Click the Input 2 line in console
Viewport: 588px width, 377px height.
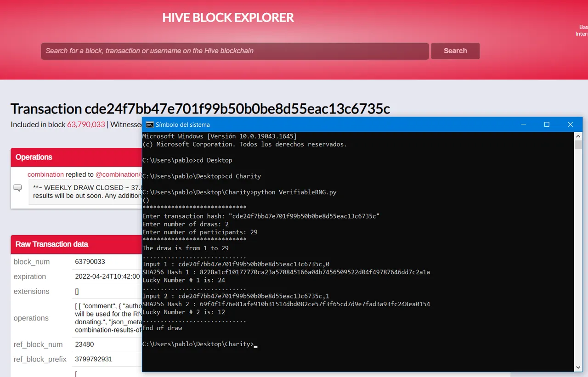(236, 296)
